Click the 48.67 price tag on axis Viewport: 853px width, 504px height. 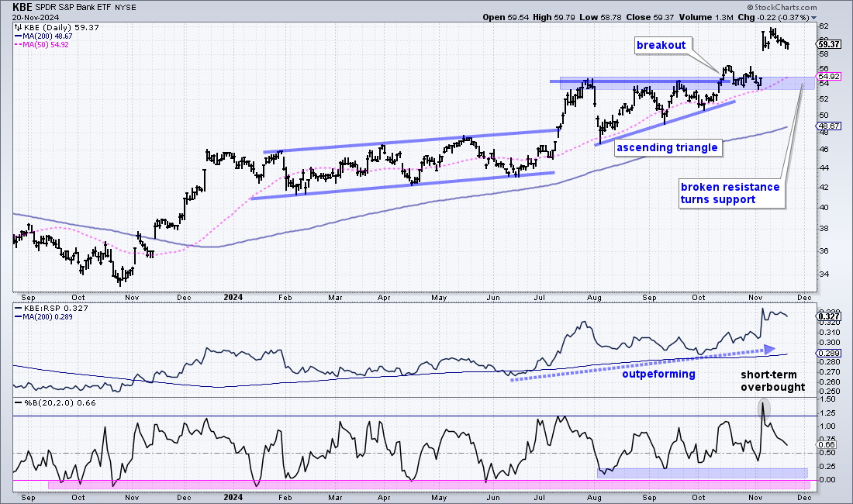coord(827,126)
